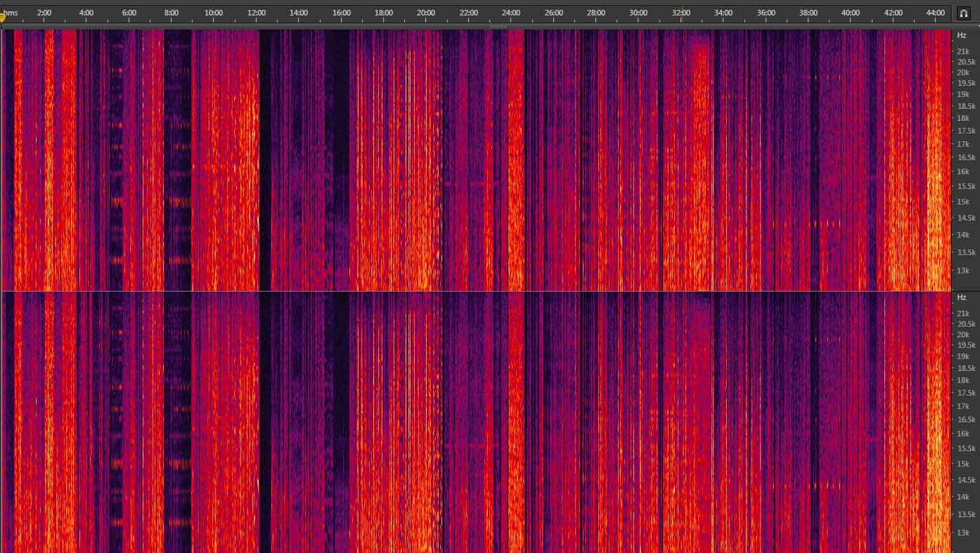Click the 38:00 timeline ruler label

click(808, 13)
